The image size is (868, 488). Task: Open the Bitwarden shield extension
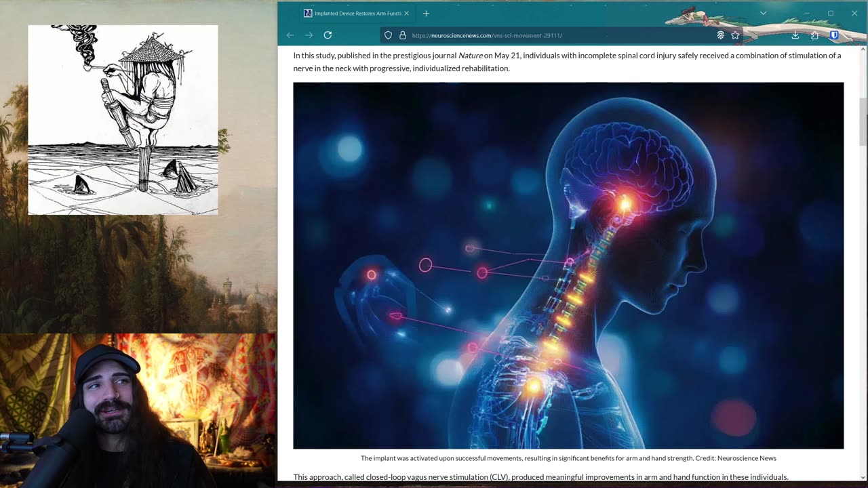(x=834, y=35)
